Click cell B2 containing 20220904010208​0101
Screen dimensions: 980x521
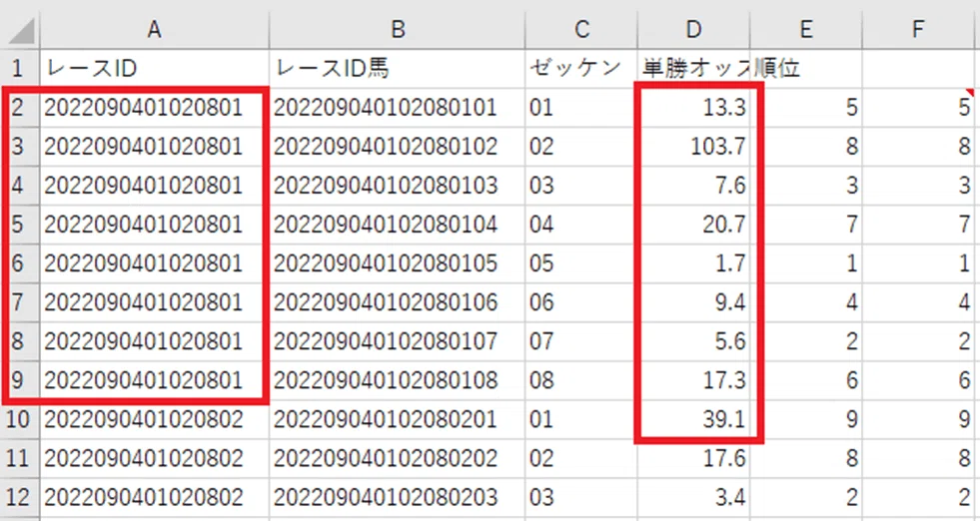click(x=398, y=108)
